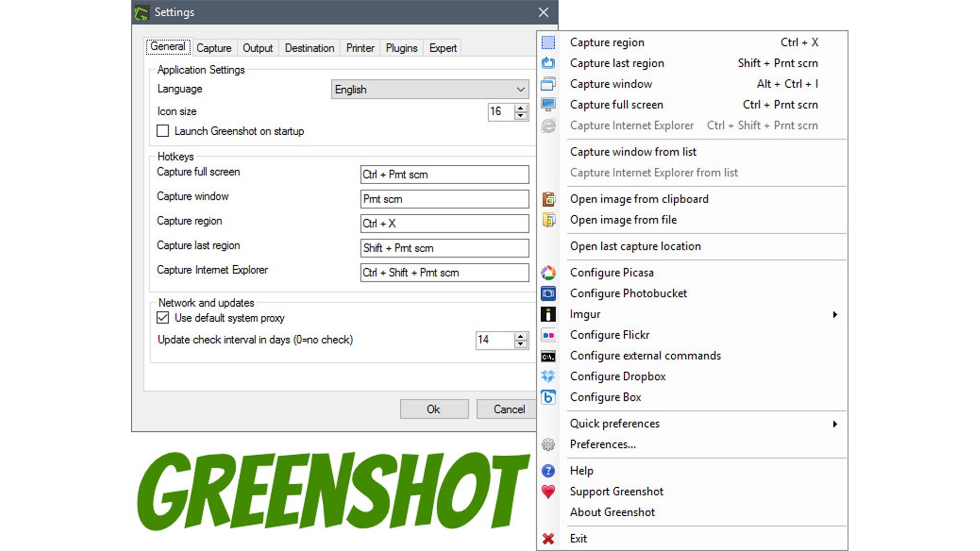The width and height of the screenshot is (980, 551).
Task: Select Support Greenshot menu entry
Action: [692, 491]
